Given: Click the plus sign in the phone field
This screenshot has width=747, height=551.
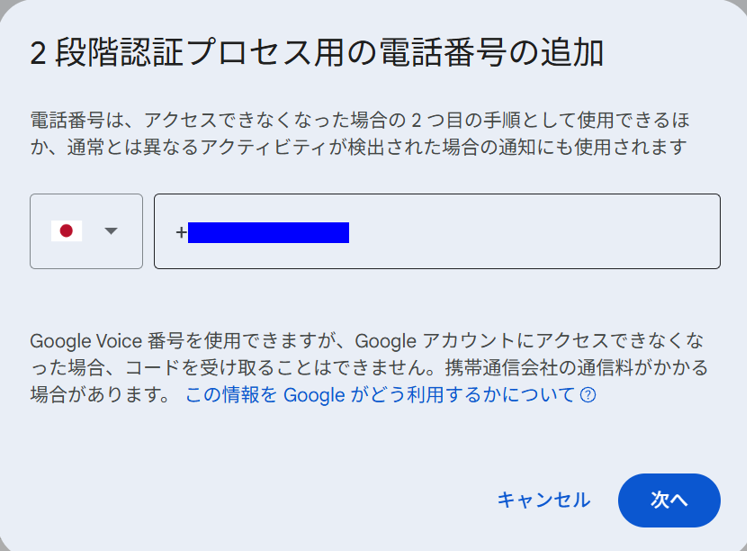Looking at the screenshot, I should 181,232.
